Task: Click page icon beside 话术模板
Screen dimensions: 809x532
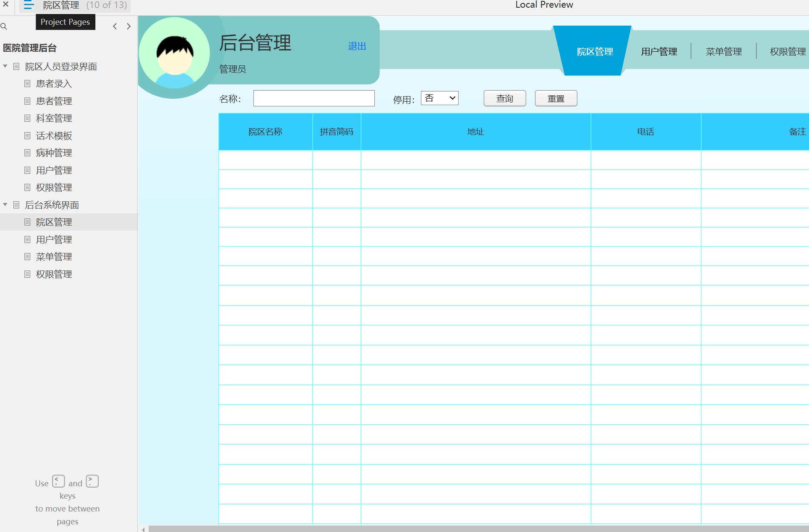Action: [27, 136]
